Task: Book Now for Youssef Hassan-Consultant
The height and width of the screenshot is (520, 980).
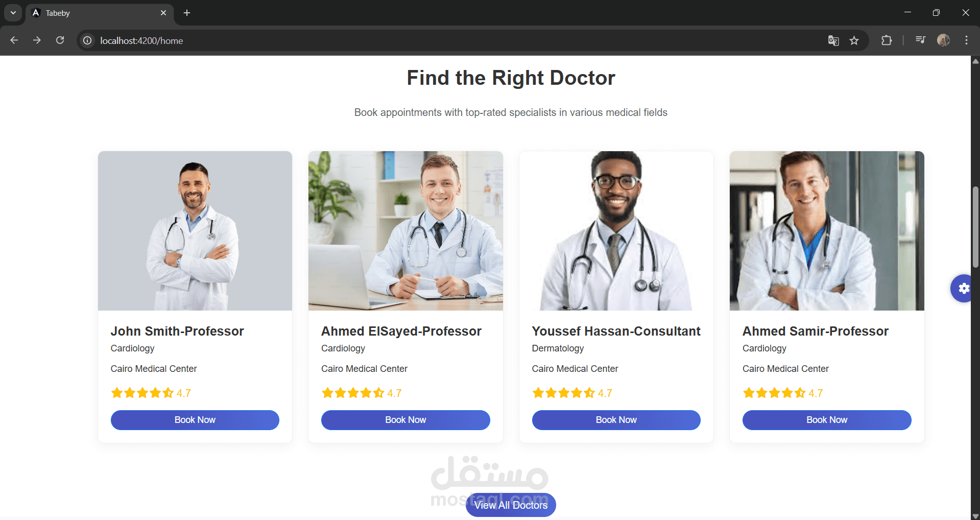Action: coord(616,420)
